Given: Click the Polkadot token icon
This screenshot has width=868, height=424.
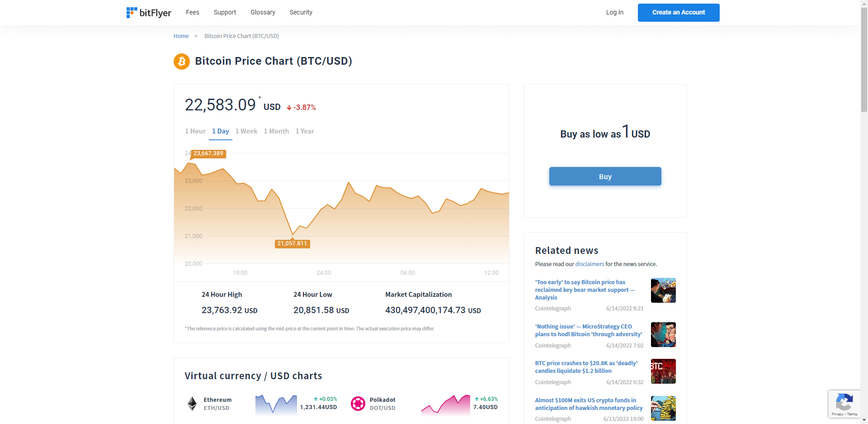Looking at the screenshot, I should 358,403.
